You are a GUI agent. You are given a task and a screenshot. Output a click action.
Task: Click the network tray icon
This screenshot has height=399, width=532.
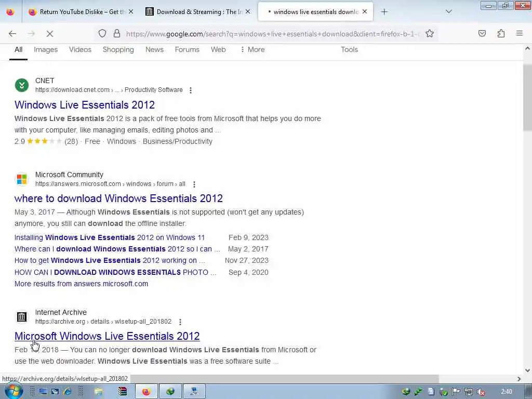(469, 392)
